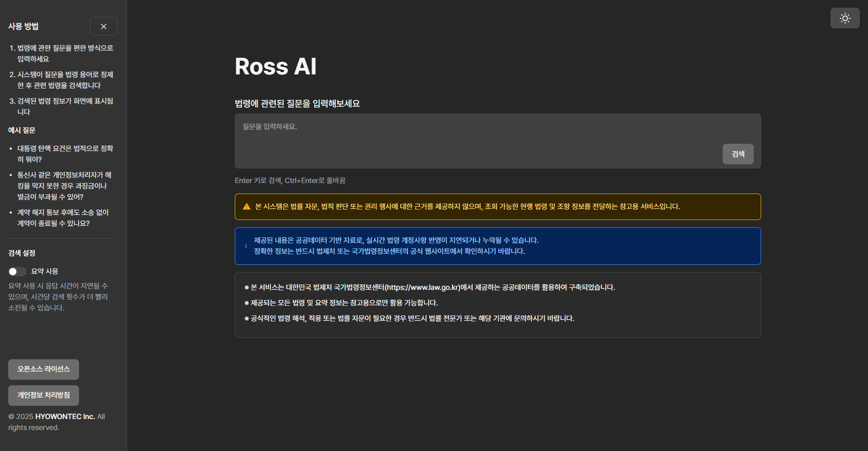The width and height of the screenshot is (868, 451).
Task: Click the 사용 방법 sidebar heading
Action: click(x=23, y=26)
